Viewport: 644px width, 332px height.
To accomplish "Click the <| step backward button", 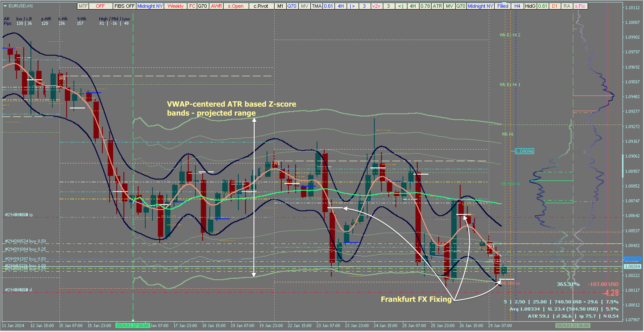I will (400, 6).
